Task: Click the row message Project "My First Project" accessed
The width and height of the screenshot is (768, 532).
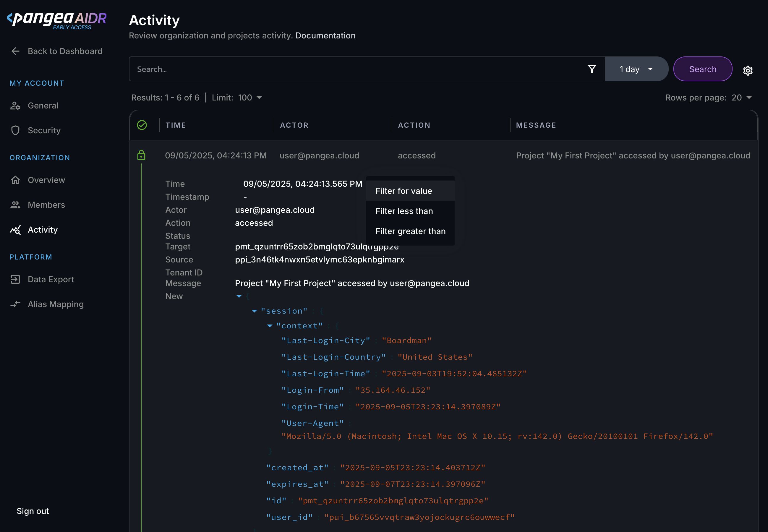Action: click(x=633, y=155)
